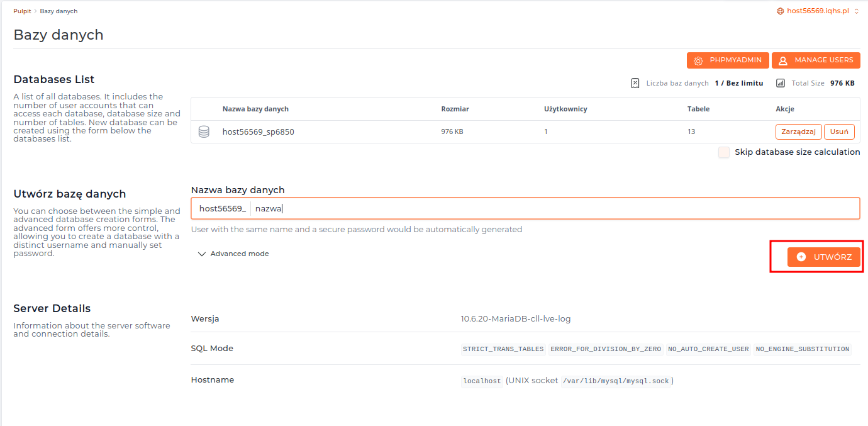This screenshot has height=426, width=868.
Task: Click the user icon on MANAGE USERS button
Action: pyautogui.click(x=783, y=60)
